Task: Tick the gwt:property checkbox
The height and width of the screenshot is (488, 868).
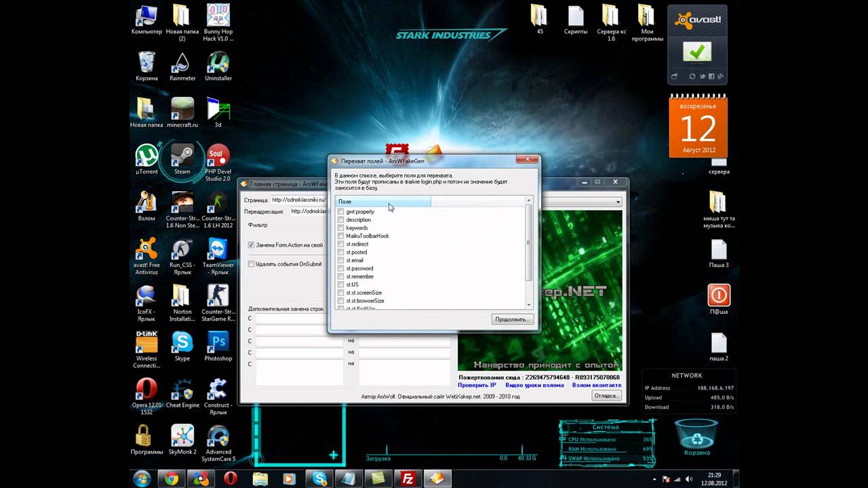Action: (x=341, y=211)
